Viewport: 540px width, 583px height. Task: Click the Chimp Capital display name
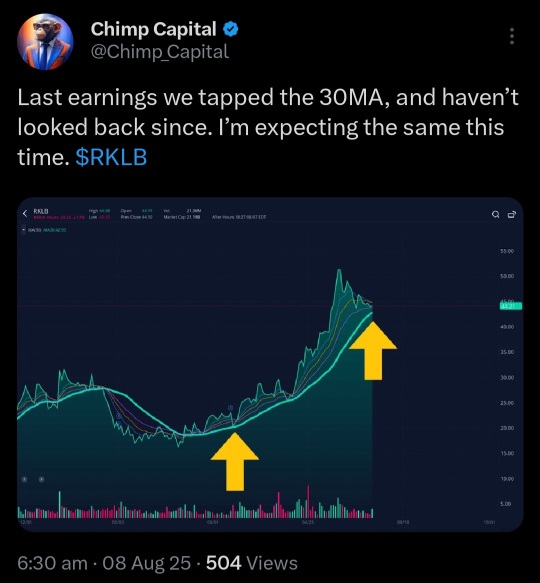pyautogui.click(x=153, y=29)
